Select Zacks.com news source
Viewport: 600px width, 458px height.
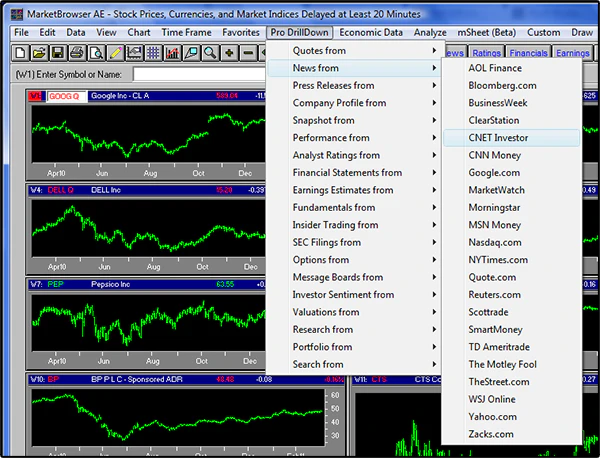[x=511, y=434]
